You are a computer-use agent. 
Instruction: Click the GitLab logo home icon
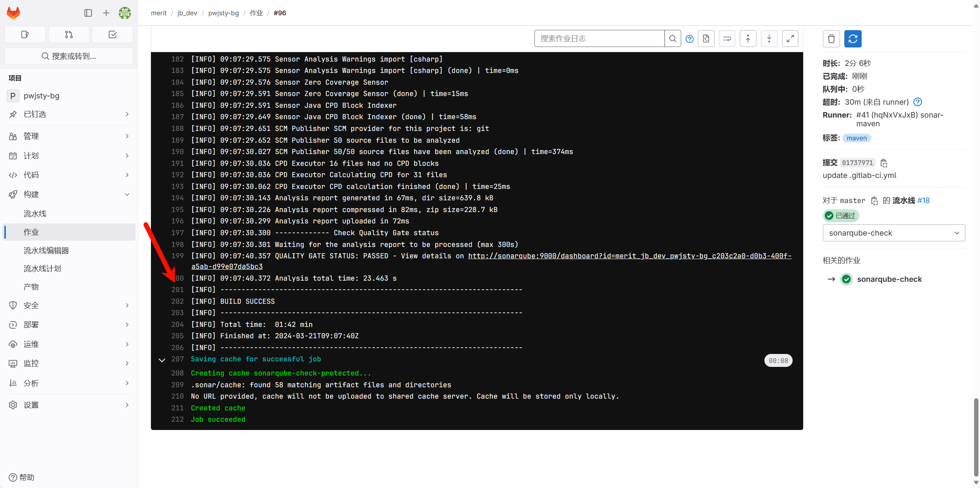(13, 13)
